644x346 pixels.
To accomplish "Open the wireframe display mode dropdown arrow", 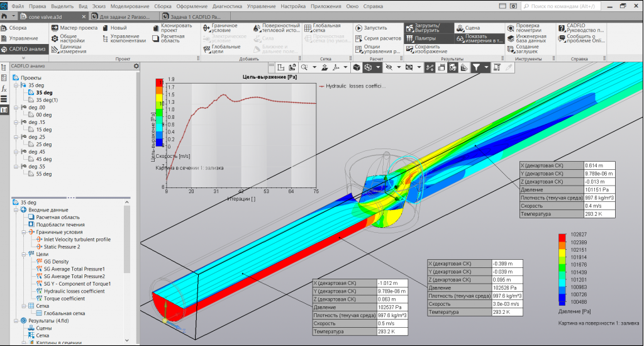I will pyautogui.click(x=378, y=67).
